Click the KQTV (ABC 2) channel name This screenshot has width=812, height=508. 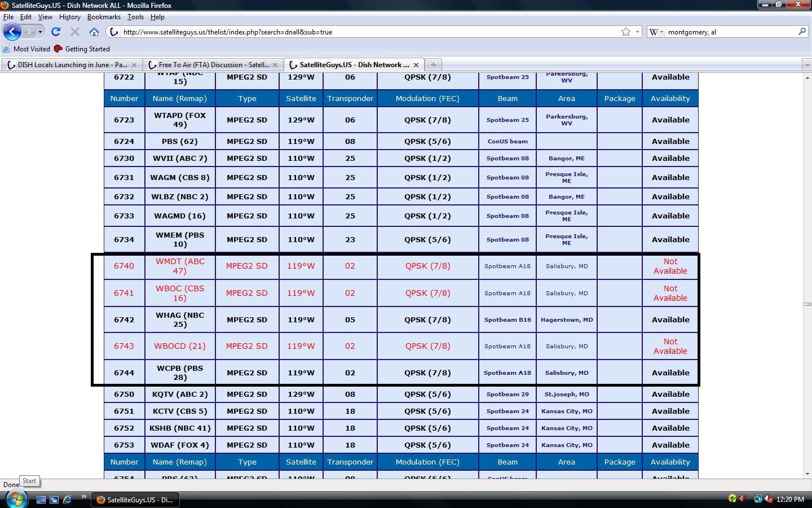point(180,394)
